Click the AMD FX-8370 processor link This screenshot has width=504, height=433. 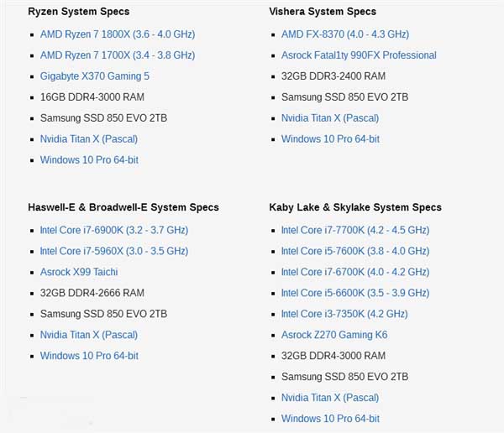344,34
